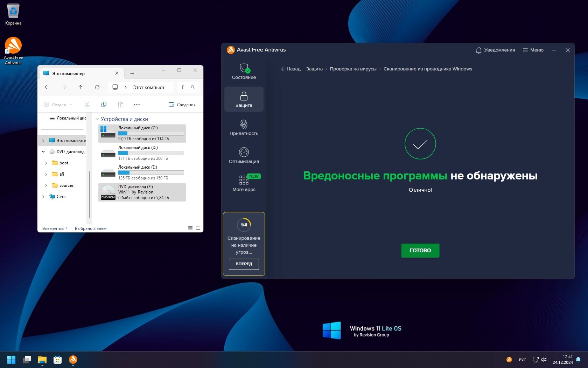Click the Avast taskbar icon

coord(73,360)
